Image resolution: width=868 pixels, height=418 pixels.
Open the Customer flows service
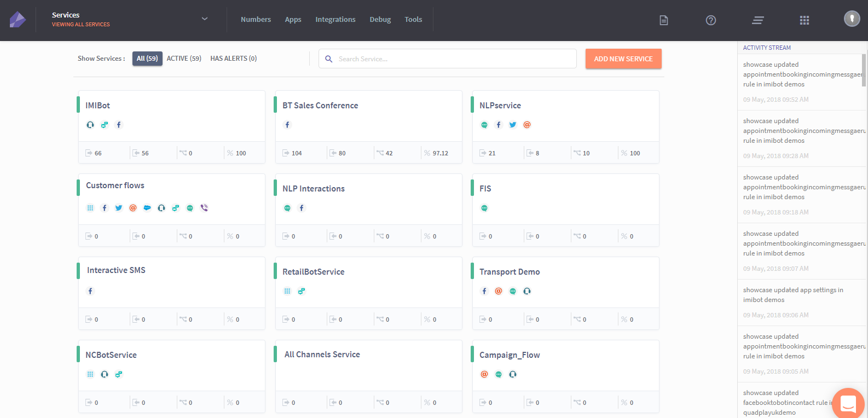[115, 185]
